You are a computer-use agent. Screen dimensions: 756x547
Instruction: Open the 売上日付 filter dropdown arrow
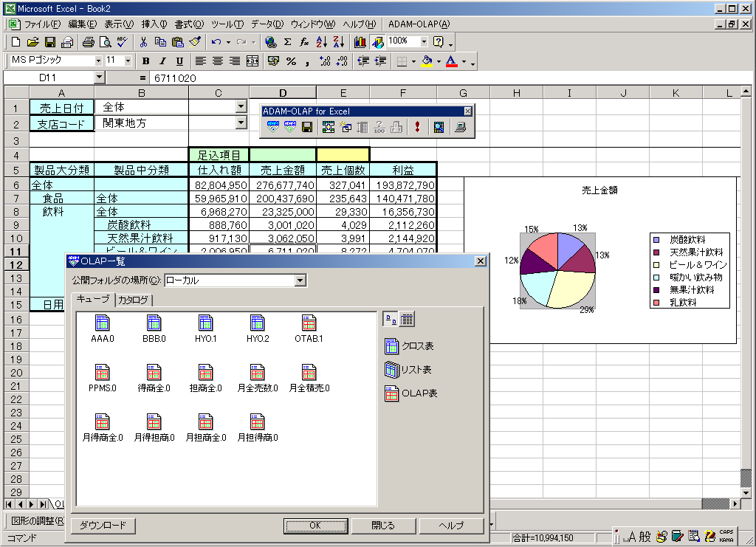241,106
